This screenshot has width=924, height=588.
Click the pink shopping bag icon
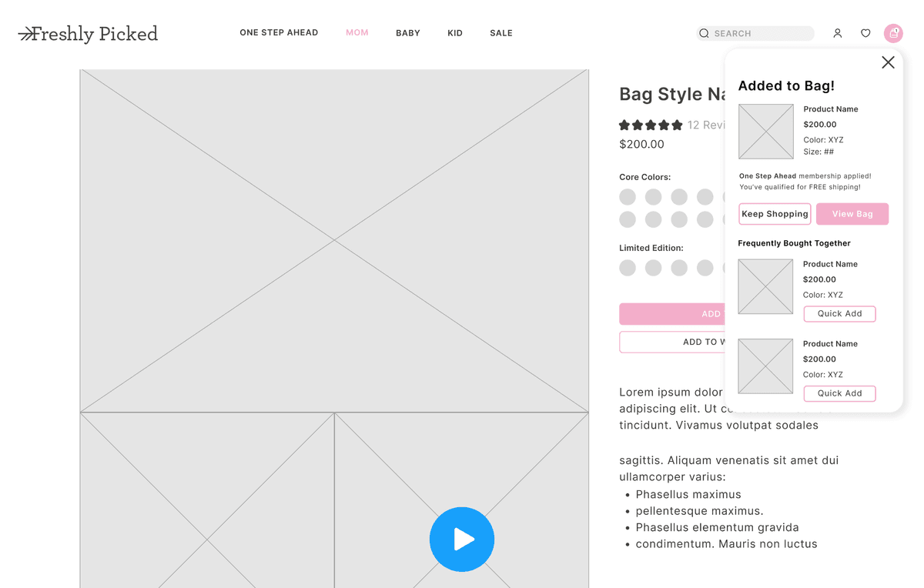[893, 33]
